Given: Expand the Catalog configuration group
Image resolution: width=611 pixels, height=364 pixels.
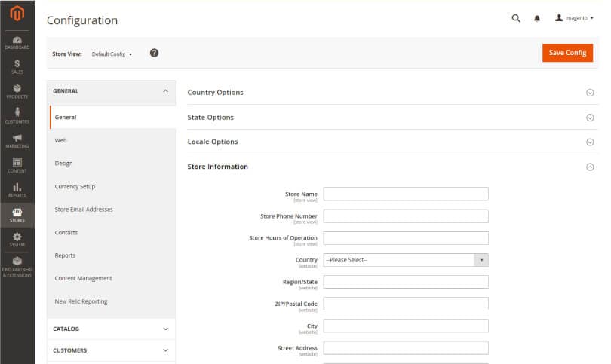Looking at the screenshot, I should click(x=111, y=329).
